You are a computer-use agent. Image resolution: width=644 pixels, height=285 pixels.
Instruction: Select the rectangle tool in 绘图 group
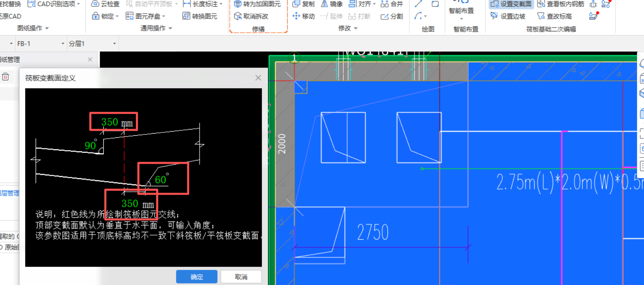click(435, 4)
